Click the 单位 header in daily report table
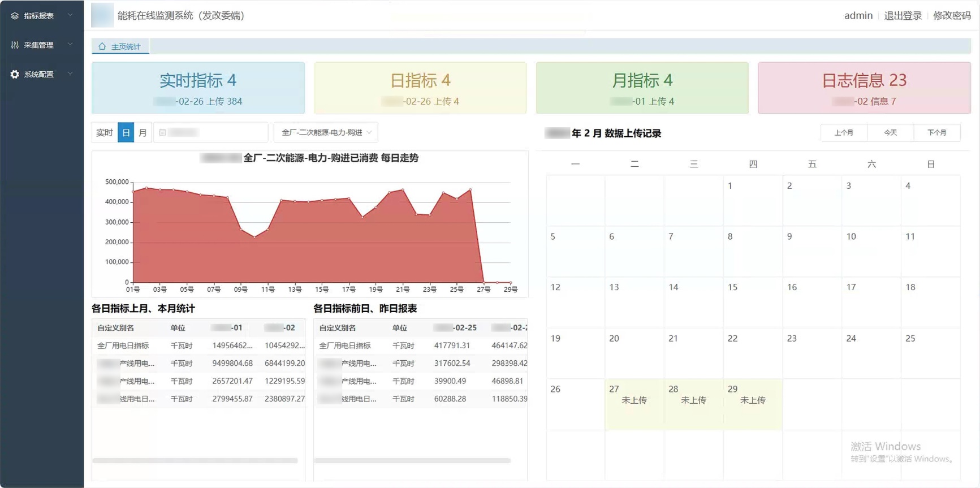This screenshot has height=488, width=980. [400, 328]
